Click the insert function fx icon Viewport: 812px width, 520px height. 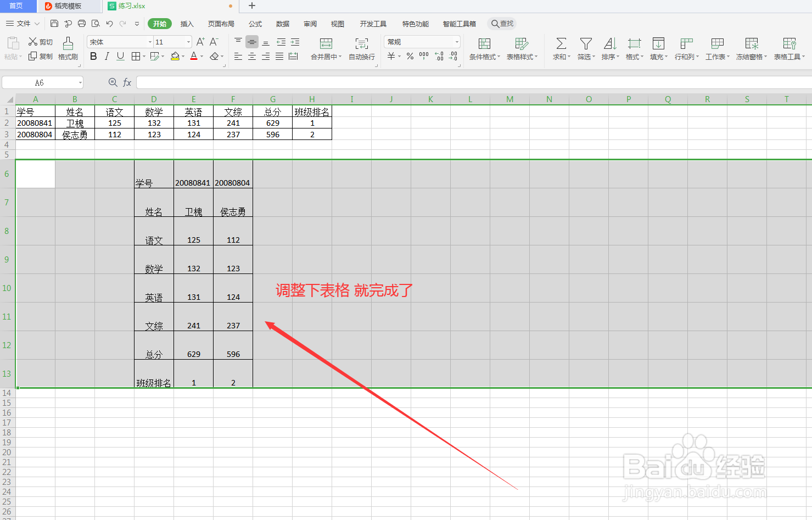pos(127,82)
